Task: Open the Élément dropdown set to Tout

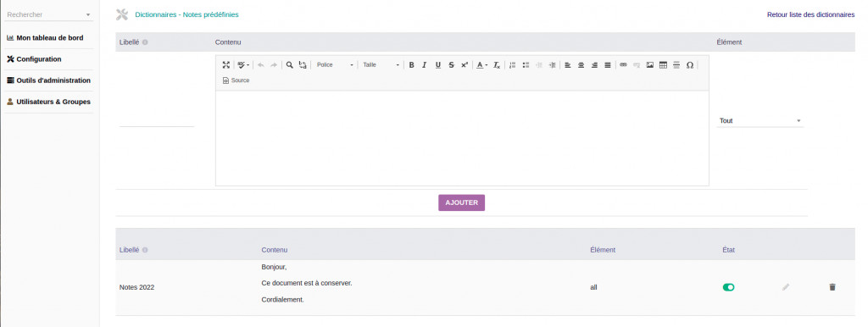Action: (760, 120)
